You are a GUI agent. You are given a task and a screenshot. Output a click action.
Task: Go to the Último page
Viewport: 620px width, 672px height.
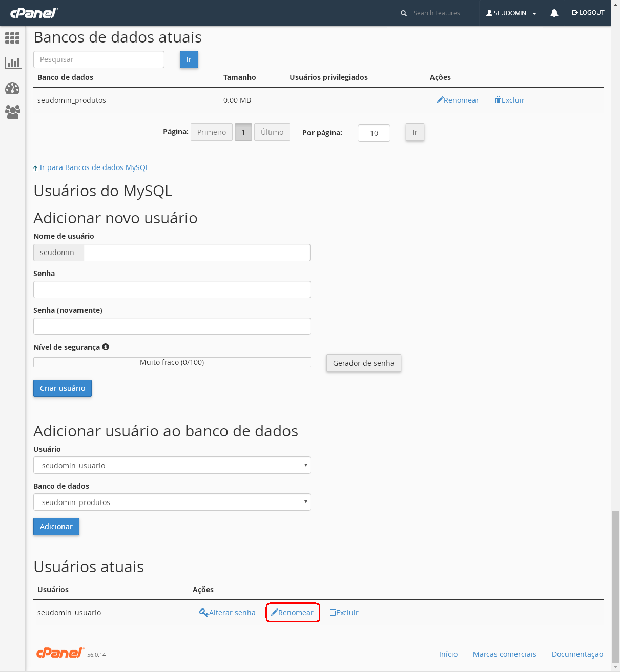tap(272, 132)
